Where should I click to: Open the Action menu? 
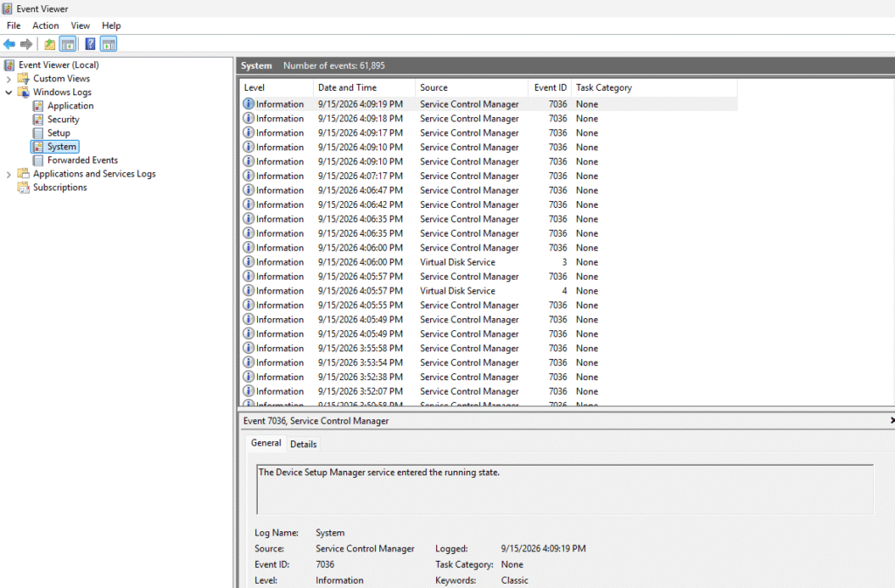45,25
